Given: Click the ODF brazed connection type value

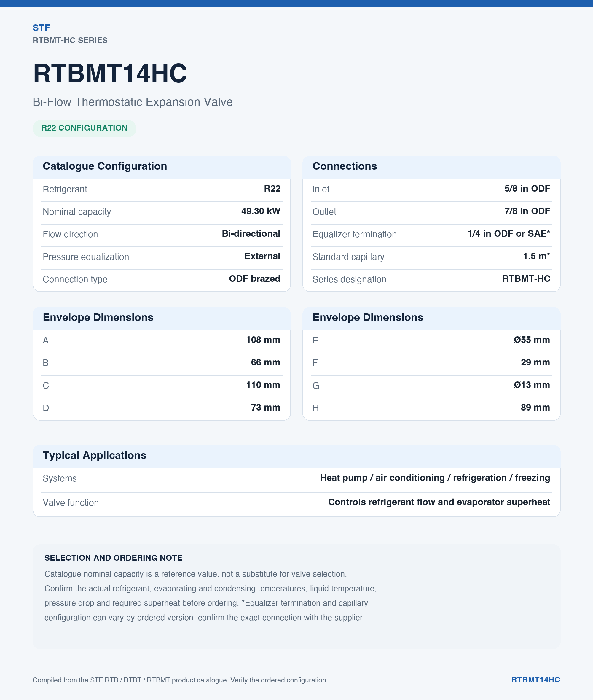Looking at the screenshot, I should pyautogui.click(x=254, y=279).
